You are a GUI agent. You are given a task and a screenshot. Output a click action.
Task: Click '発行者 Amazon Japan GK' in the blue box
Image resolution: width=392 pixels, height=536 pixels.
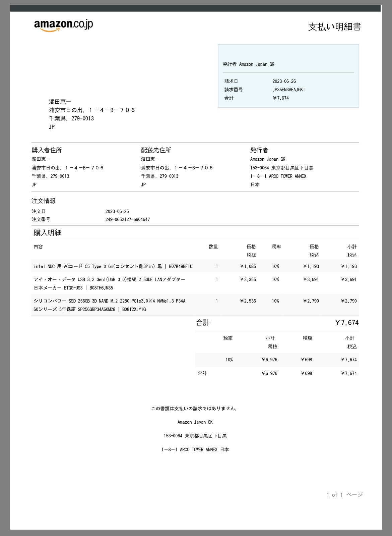click(248, 64)
